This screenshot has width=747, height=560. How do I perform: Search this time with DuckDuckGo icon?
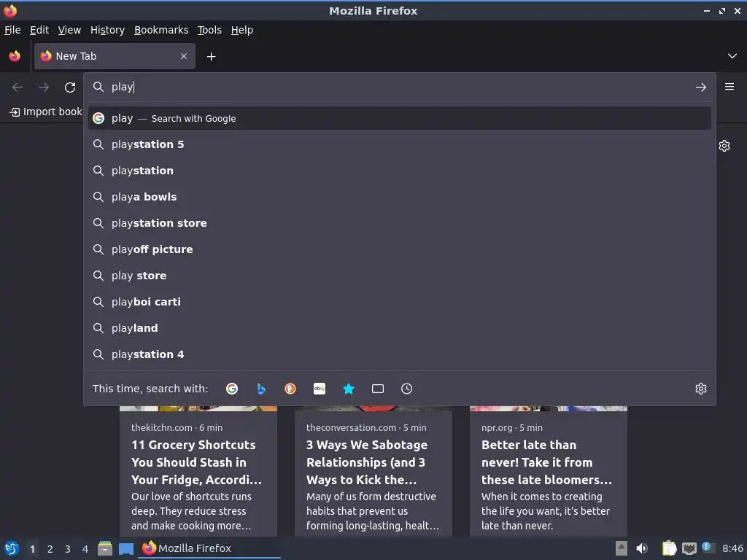pos(290,389)
